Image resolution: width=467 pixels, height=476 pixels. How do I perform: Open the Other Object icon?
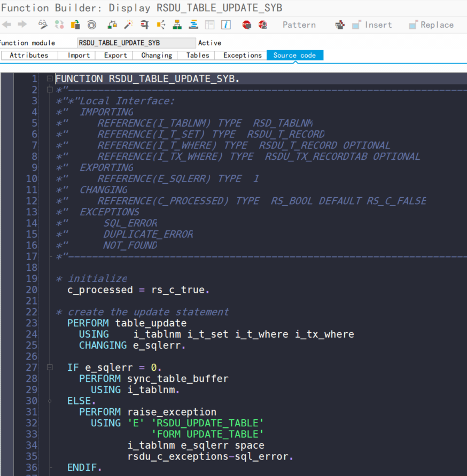[x=75, y=25]
